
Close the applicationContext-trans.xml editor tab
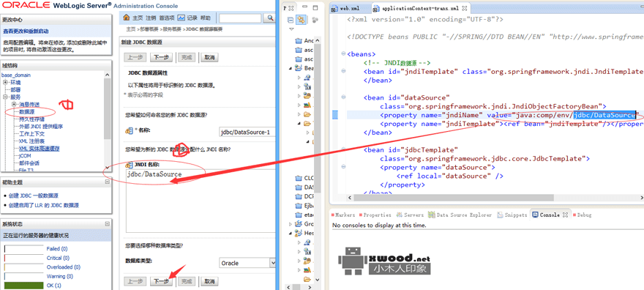[465, 9]
